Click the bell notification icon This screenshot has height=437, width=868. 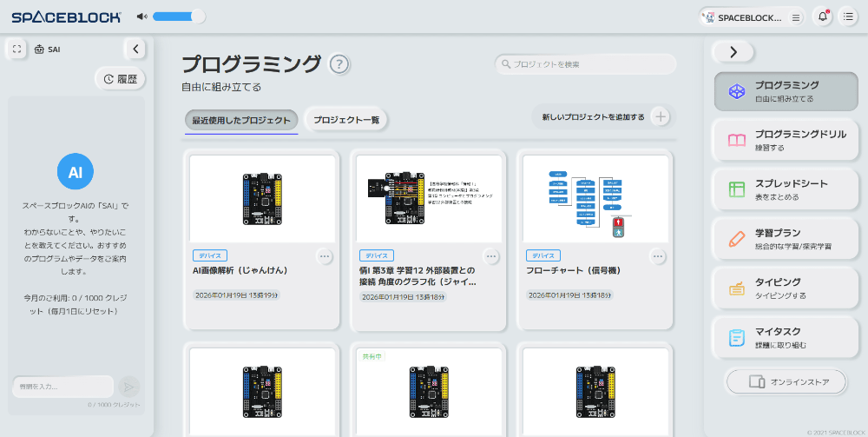pos(822,17)
